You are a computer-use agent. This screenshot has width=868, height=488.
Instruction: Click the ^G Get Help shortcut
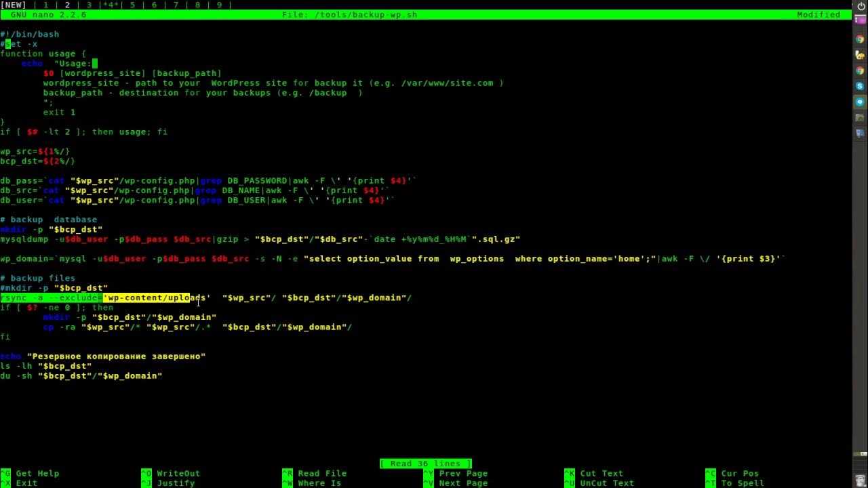coord(30,473)
